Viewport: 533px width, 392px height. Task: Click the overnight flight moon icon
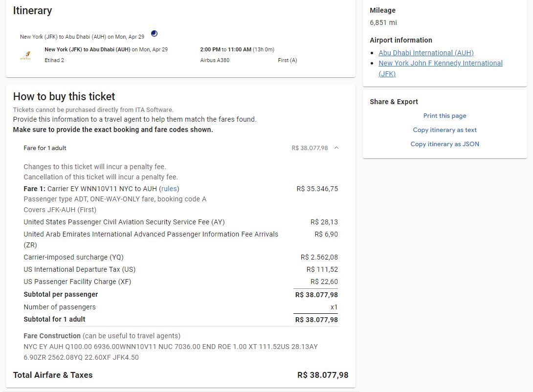[x=155, y=33]
